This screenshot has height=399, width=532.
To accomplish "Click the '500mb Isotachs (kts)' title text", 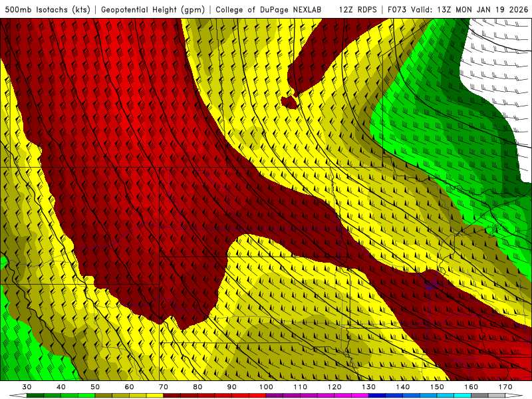I will point(47,10).
